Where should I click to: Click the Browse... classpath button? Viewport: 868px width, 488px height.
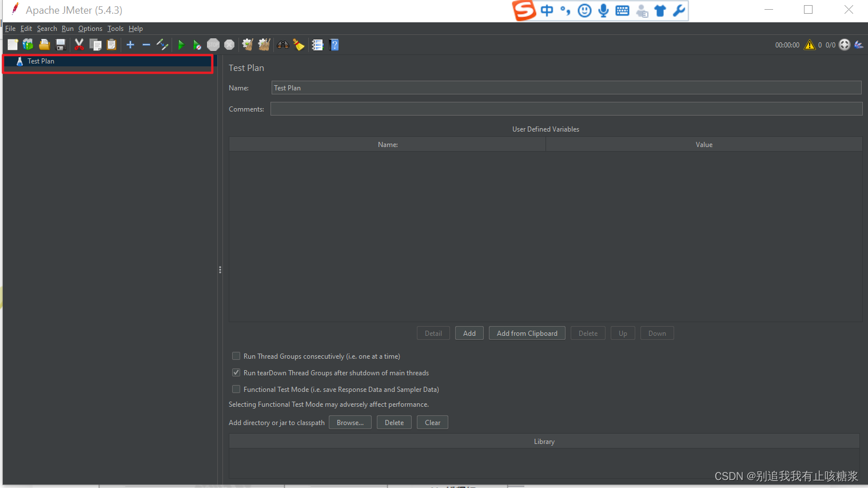pyautogui.click(x=350, y=423)
